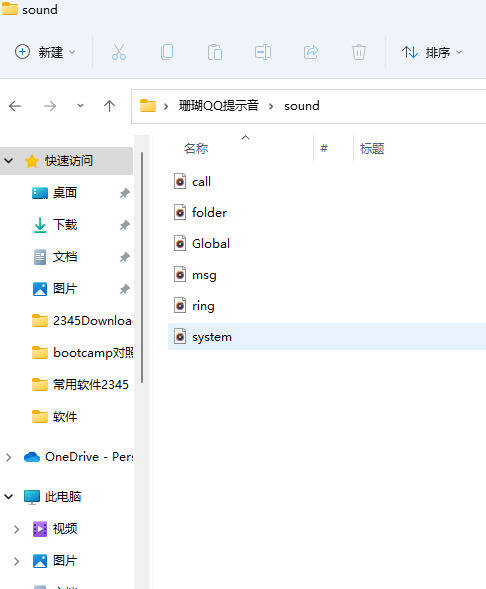486x589 pixels.
Task: Open the 新建 dropdown button
Action: tap(45, 52)
